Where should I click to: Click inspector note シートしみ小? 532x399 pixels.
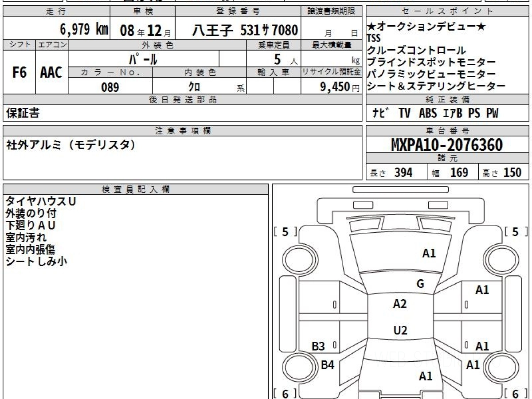(x=36, y=261)
